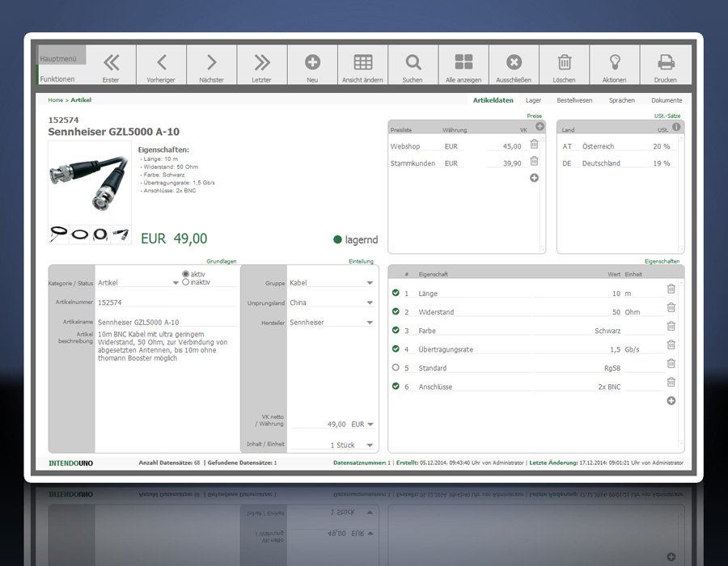
Task: Jump to first record with Erster
Action: pos(111,65)
